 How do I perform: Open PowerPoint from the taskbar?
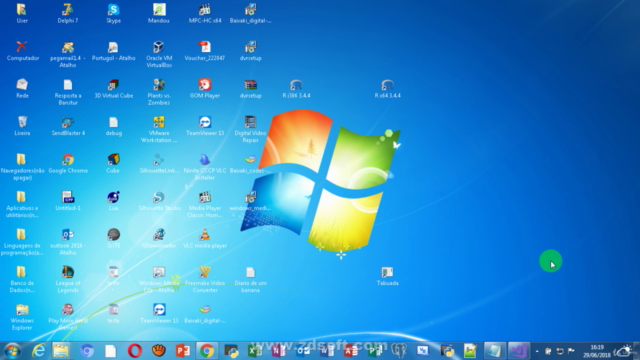coord(183,351)
